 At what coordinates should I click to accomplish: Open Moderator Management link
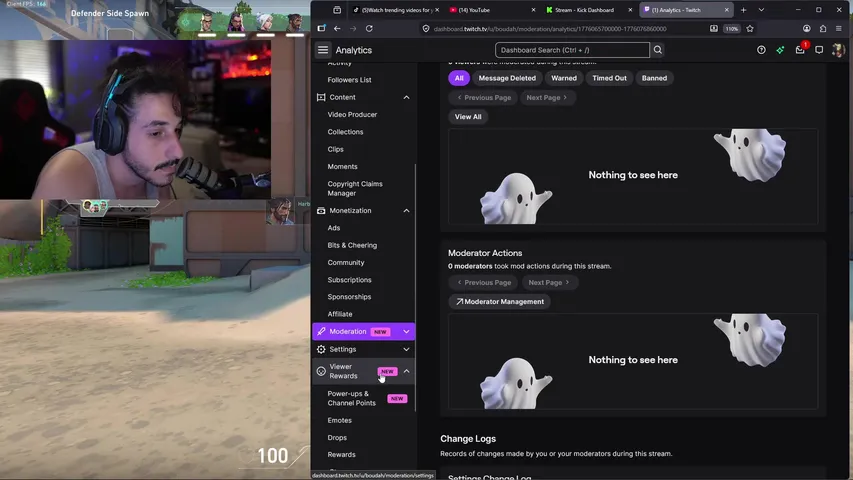coord(499,301)
